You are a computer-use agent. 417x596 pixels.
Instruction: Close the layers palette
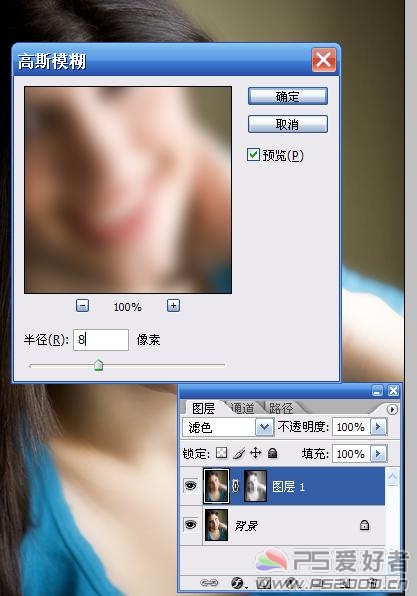pyautogui.click(x=393, y=391)
